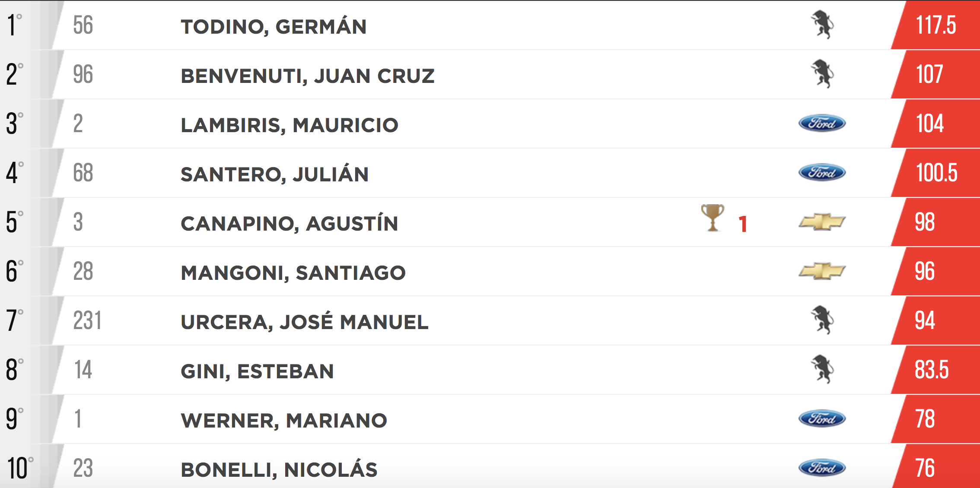The width and height of the screenshot is (980, 488).
Task: Click the 10° position label
Action: point(20,468)
